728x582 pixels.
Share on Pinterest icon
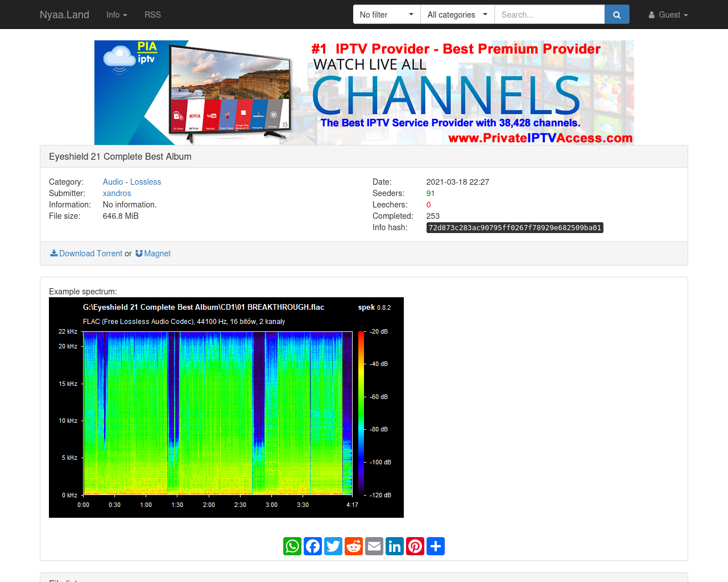tap(415, 546)
